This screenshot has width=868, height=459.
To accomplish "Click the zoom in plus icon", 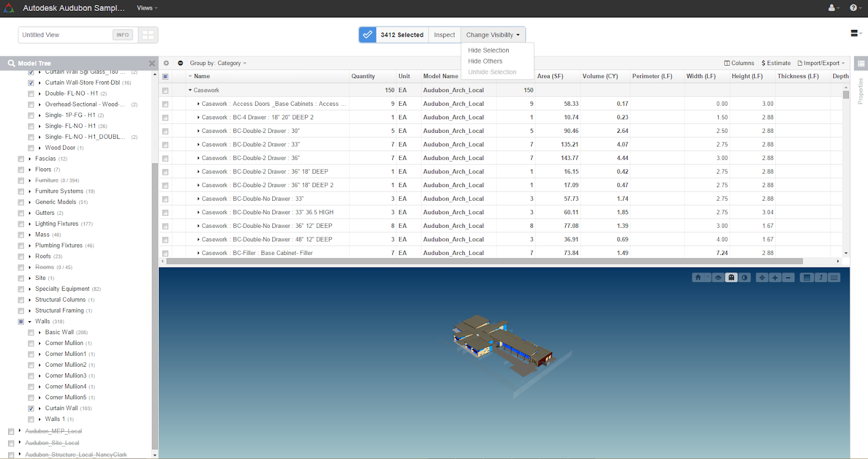I will point(775,277).
